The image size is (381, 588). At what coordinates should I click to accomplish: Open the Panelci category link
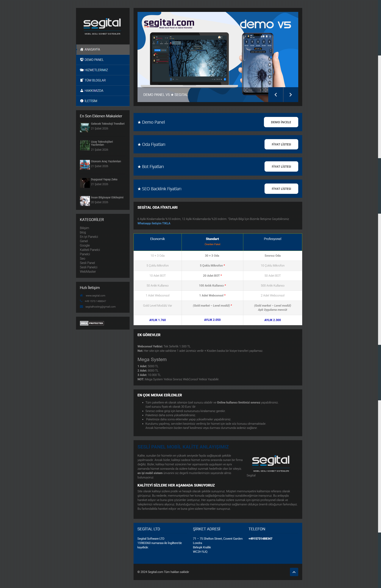coord(85,254)
